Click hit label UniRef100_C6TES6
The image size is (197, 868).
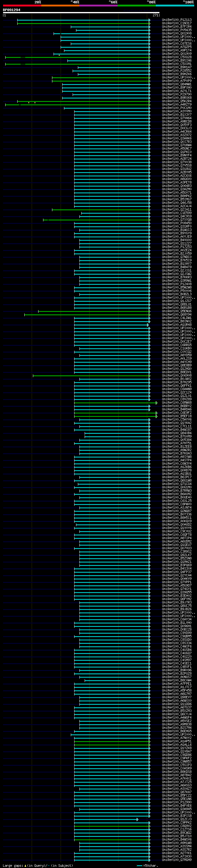[177, 43]
